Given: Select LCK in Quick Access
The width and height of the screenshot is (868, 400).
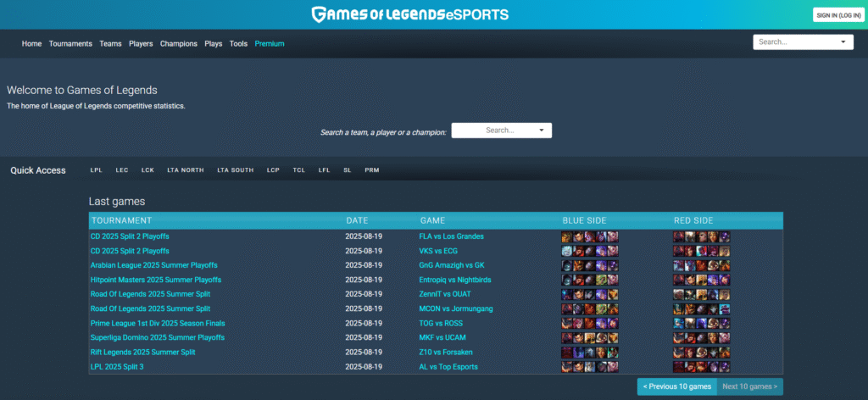Looking at the screenshot, I should pos(147,170).
